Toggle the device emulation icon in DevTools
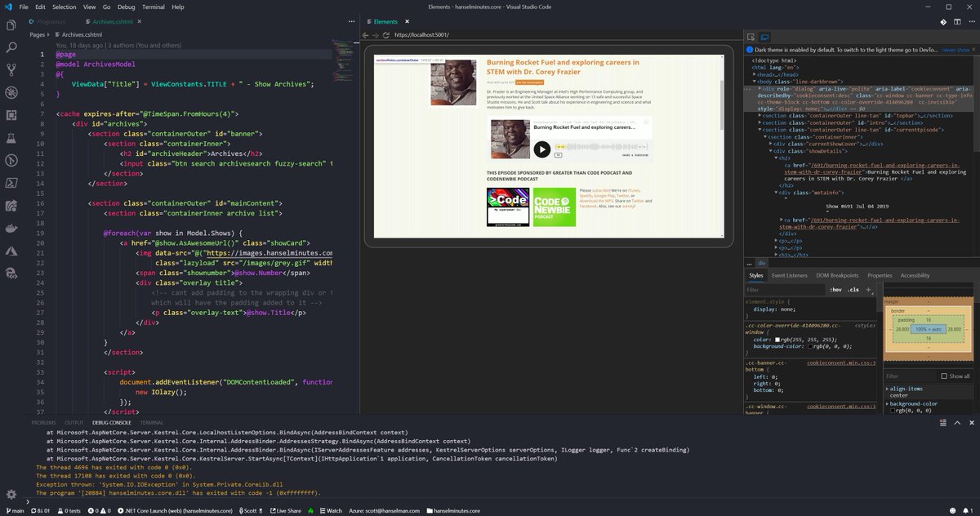Screen dimensions: 980x516 click(x=764, y=37)
